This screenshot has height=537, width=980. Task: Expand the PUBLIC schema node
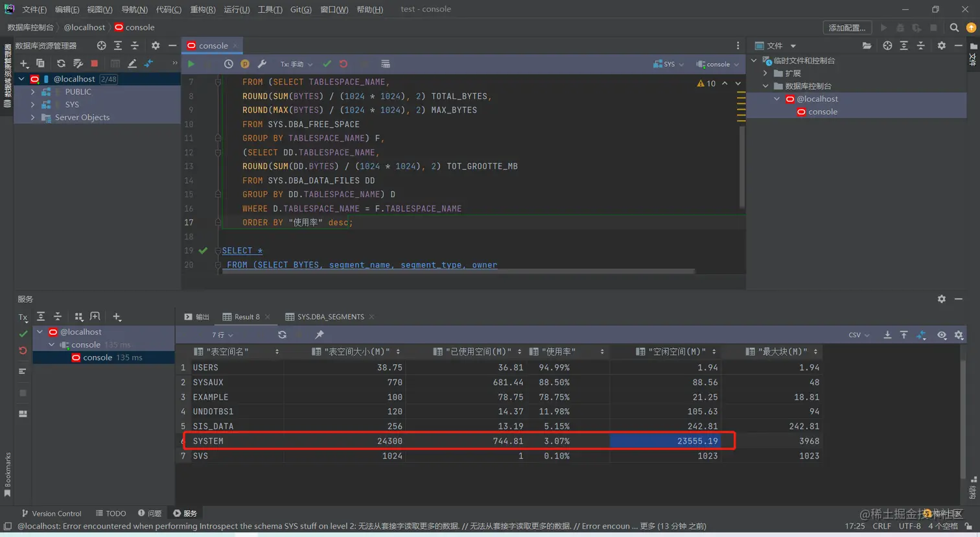coord(33,92)
